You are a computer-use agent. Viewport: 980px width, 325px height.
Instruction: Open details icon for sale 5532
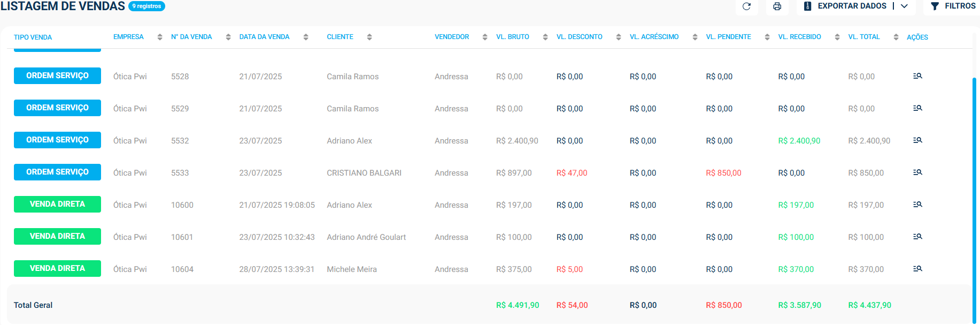click(917, 140)
